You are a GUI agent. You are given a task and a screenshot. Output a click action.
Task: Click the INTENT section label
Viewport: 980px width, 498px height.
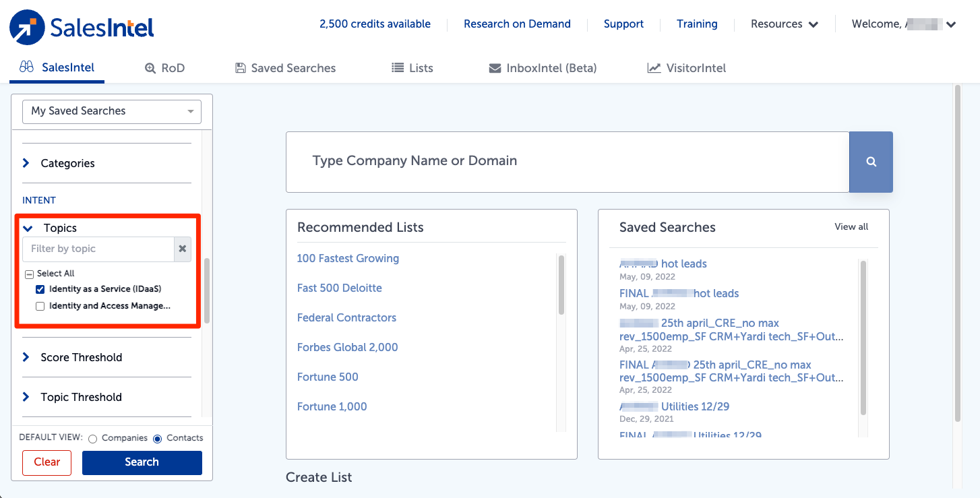coord(39,200)
